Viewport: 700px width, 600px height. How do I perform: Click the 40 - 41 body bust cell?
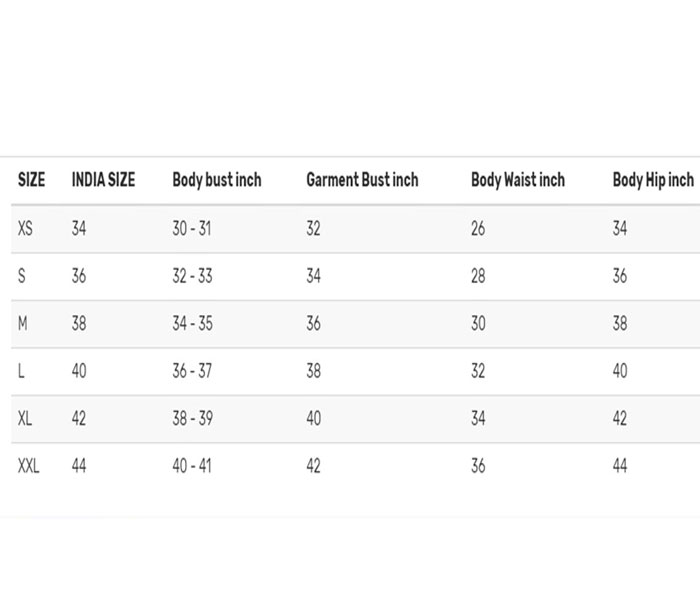coord(192,466)
